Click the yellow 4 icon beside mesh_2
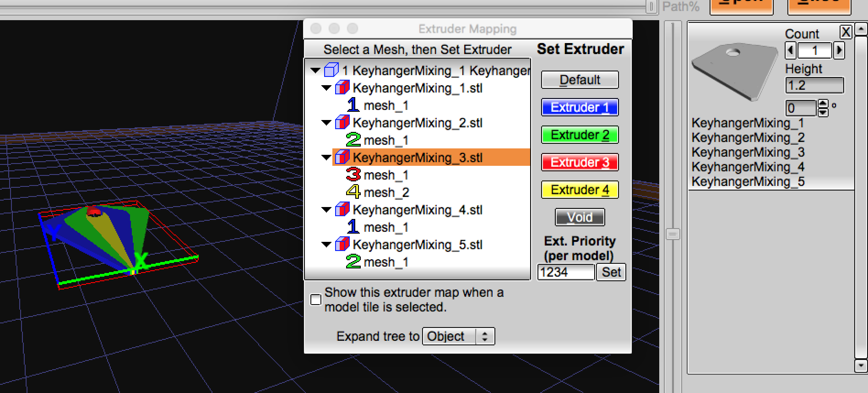Image resolution: width=868 pixels, height=393 pixels. 353,192
